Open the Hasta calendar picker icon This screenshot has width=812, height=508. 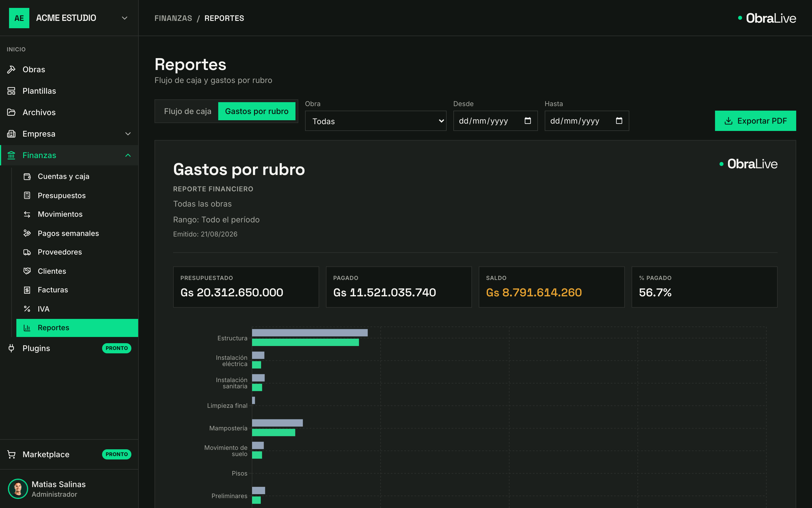[x=619, y=121]
